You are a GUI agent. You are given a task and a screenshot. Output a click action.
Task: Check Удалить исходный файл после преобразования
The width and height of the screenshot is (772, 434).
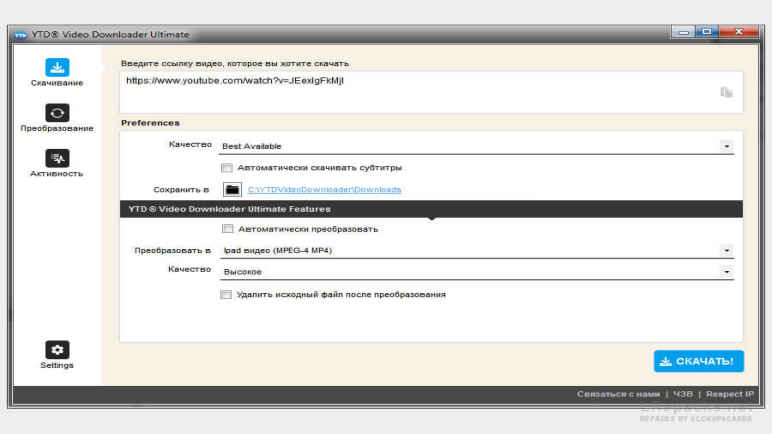point(227,295)
